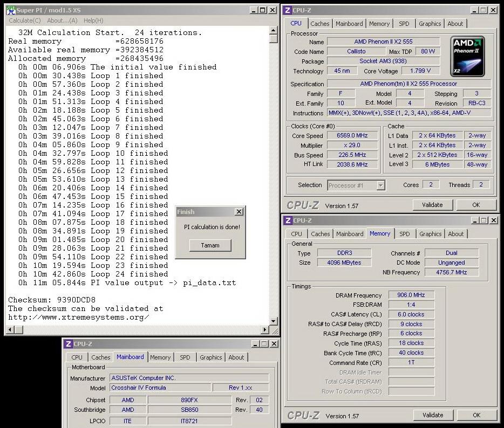Click the CPU-Z Z icon in top window
504x428 pixels.
click(x=288, y=10)
